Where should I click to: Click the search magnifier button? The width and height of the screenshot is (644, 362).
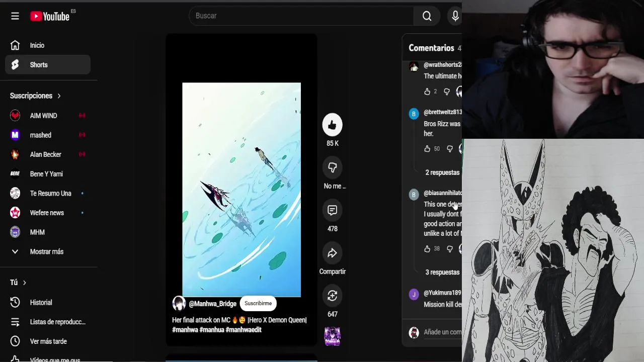427,16
